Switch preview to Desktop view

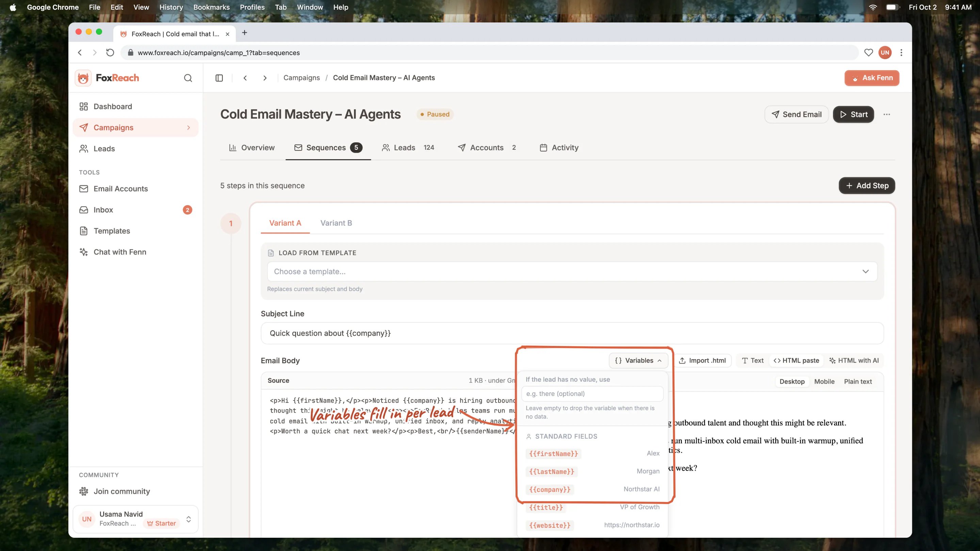[792, 381]
